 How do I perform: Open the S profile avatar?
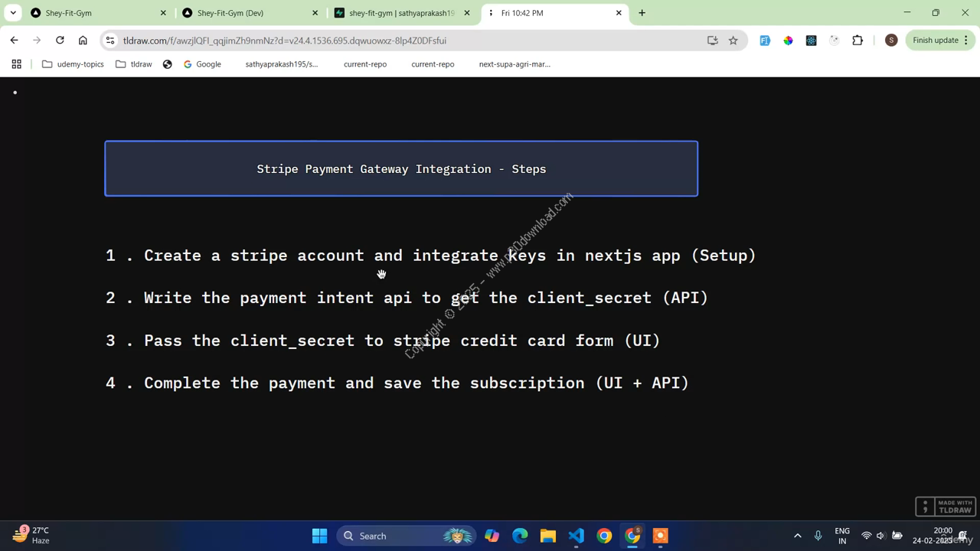point(890,41)
